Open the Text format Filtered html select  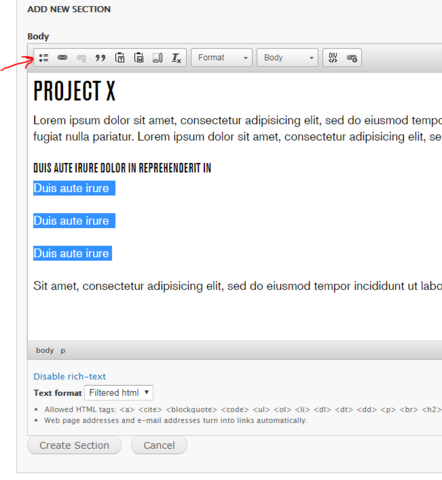coord(119,393)
